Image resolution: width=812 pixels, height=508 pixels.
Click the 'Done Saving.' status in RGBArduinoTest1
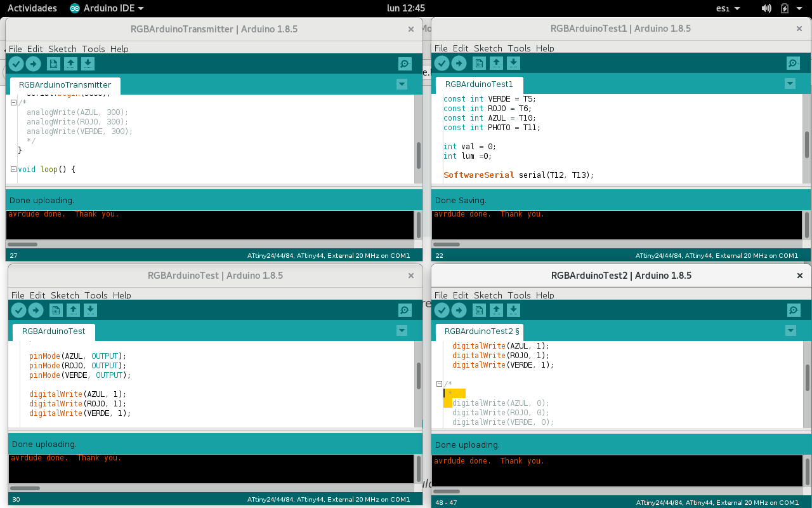pos(461,201)
